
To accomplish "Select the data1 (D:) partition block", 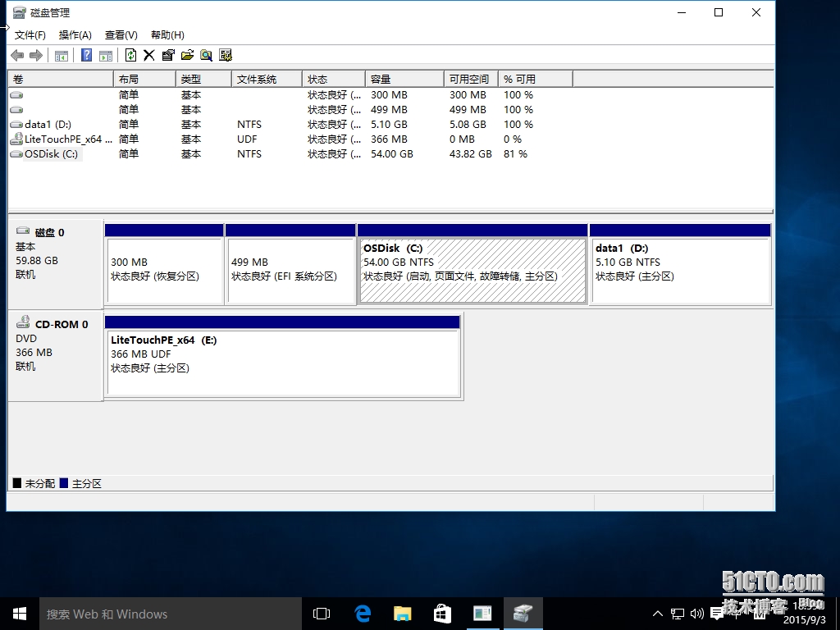I will [680, 271].
